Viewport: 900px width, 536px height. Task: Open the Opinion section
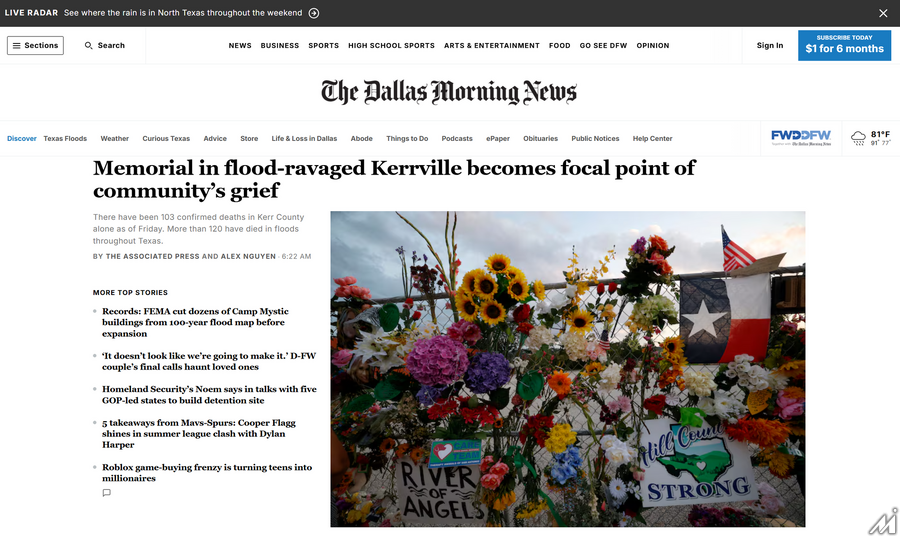(653, 45)
